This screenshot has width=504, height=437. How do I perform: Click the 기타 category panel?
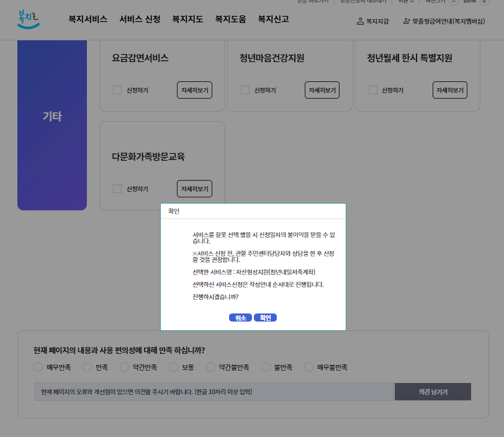52,125
